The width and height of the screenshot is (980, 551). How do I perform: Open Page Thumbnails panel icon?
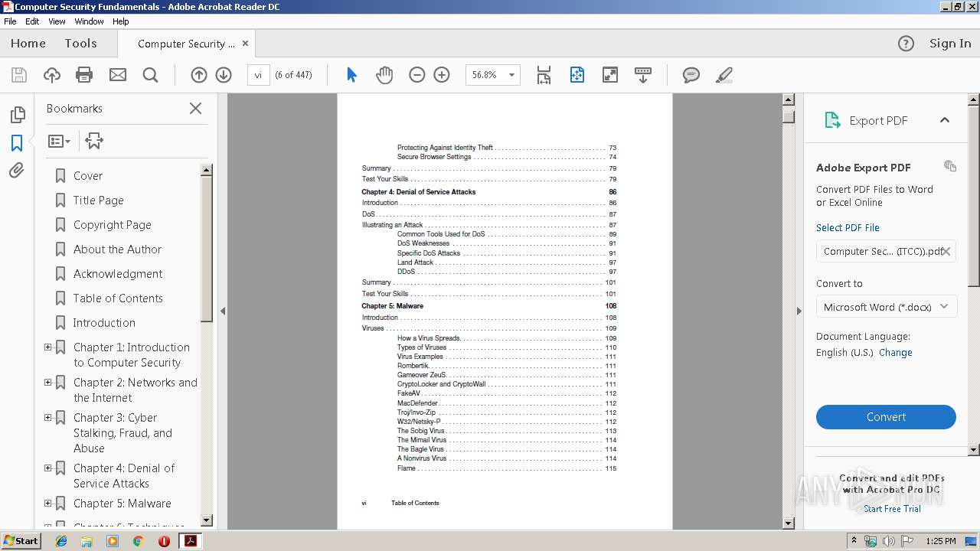[17, 115]
